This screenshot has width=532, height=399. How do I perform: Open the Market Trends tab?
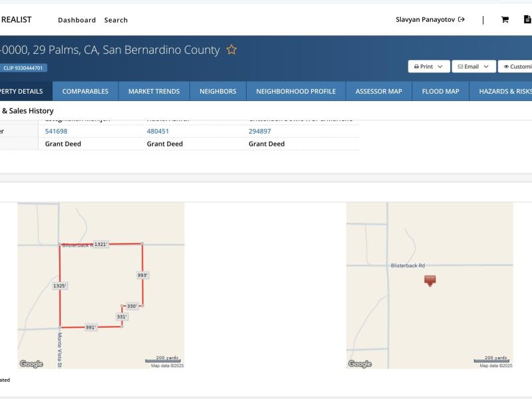point(154,91)
